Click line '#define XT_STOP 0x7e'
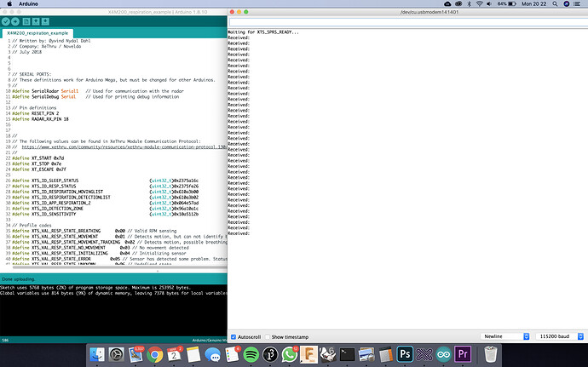 click(37, 163)
